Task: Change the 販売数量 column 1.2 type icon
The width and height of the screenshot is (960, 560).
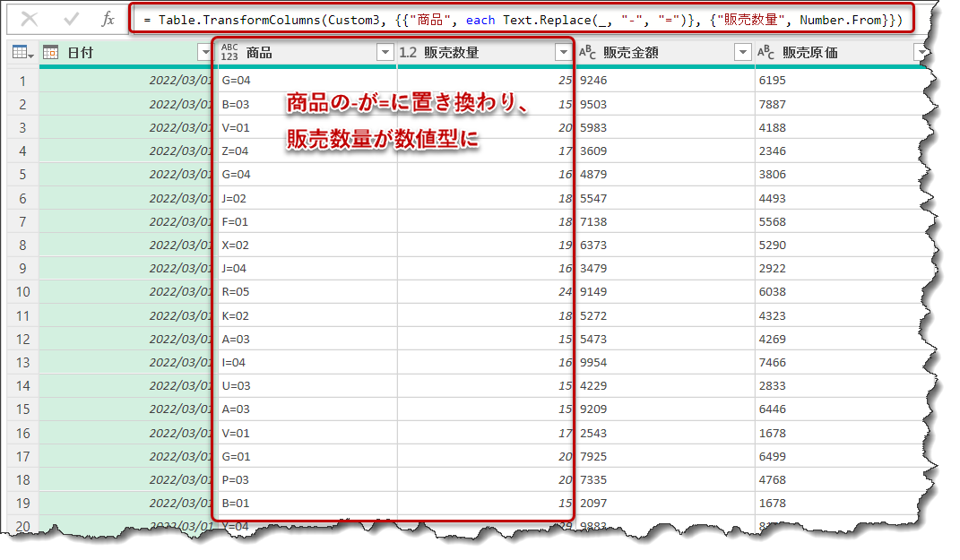Action: tap(408, 53)
